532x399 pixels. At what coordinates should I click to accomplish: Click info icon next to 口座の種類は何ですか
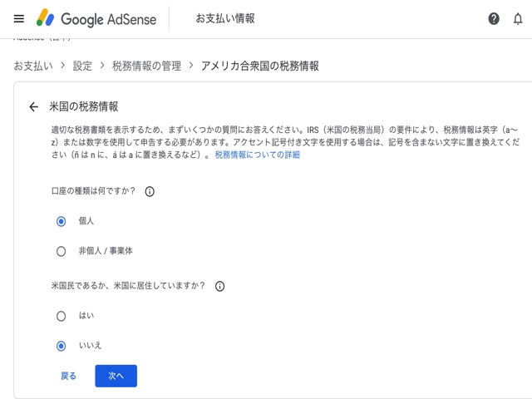point(150,191)
